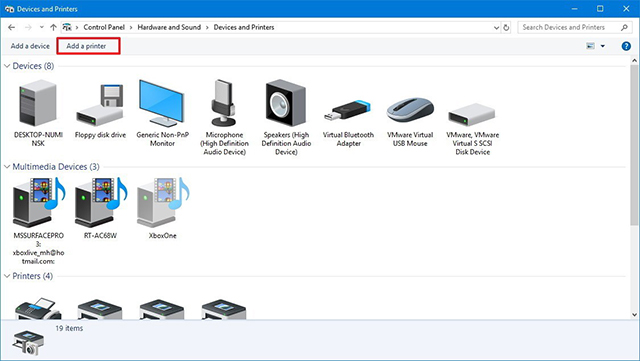Select the VMware Virtual USB Mouse
Screen dimensions: 640x361
(410, 109)
